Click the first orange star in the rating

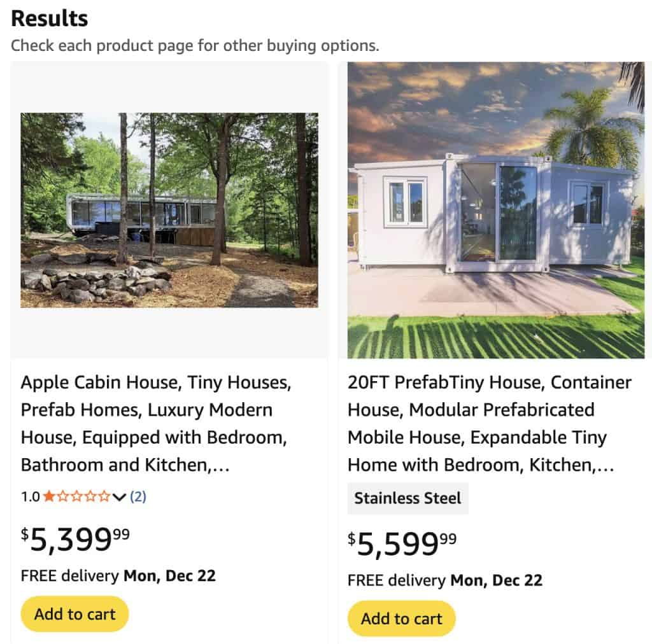pyautogui.click(x=48, y=496)
